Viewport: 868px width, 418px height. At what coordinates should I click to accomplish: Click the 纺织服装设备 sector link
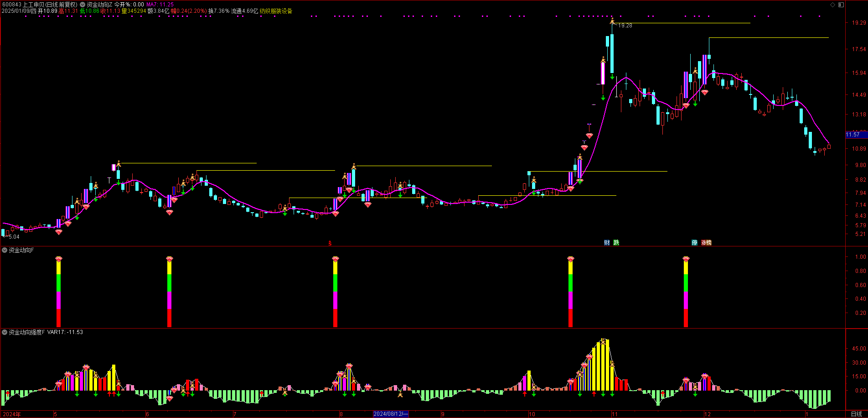tap(276, 11)
